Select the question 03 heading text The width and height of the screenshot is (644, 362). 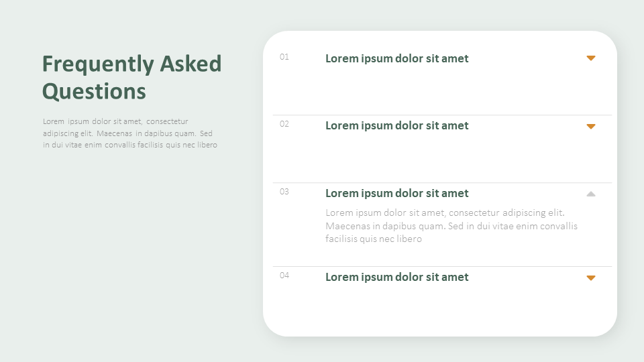[x=396, y=193]
